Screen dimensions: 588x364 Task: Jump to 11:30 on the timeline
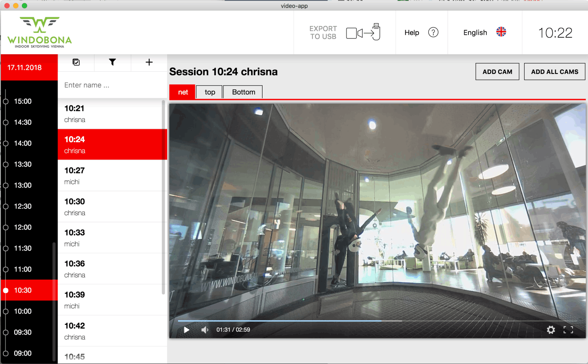coord(23,248)
